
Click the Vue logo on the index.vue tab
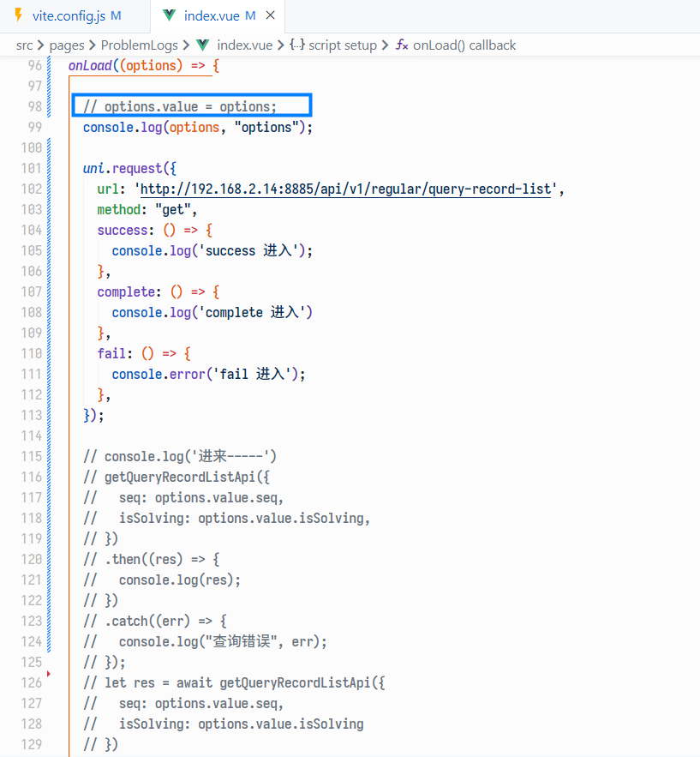[x=169, y=15]
